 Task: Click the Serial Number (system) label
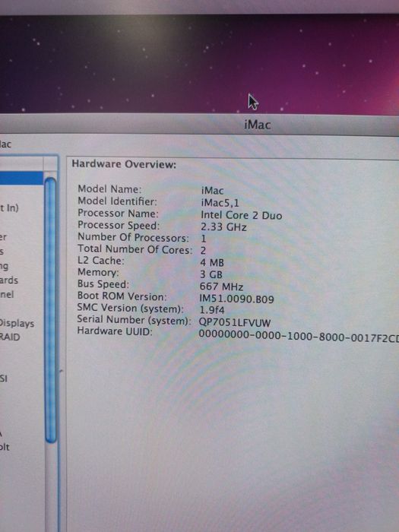[x=134, y=320]
